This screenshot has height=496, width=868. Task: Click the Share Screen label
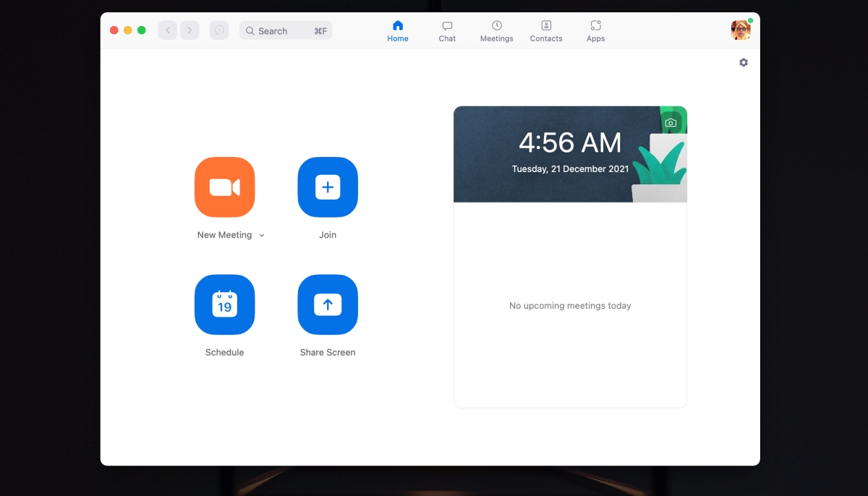[328, 353]
